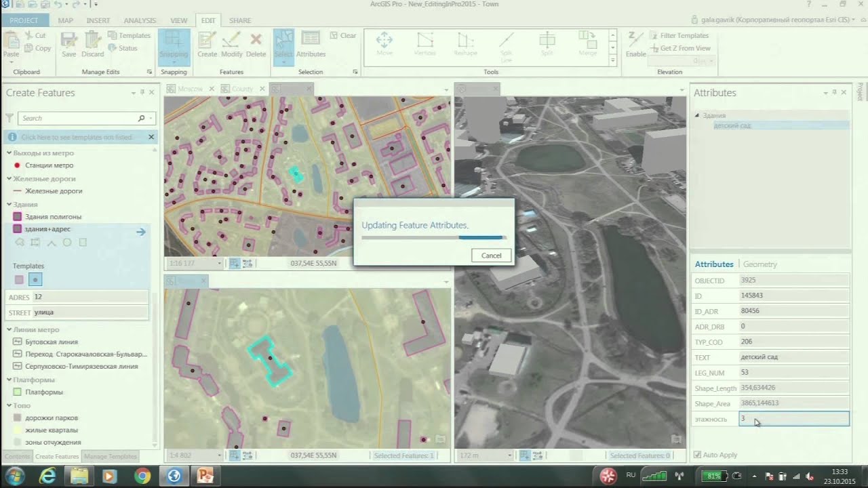The image size is (868, 488).
Task: Enable Z elevation mode
Action: point(635,44)
